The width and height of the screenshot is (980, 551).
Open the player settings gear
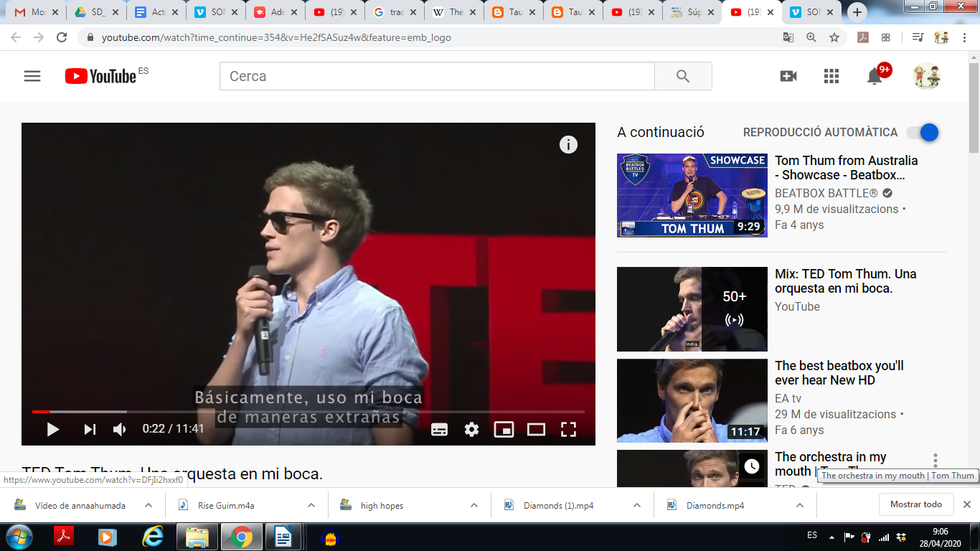pyautogui.click(x=471, y=429)
